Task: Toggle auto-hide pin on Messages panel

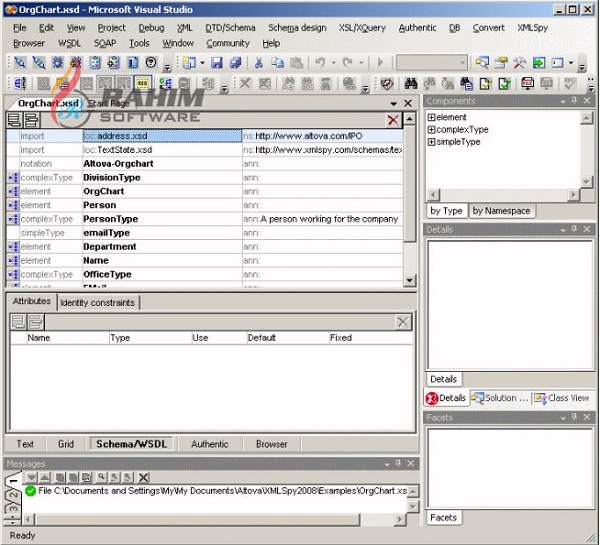Action: click(x=397, y=464)
